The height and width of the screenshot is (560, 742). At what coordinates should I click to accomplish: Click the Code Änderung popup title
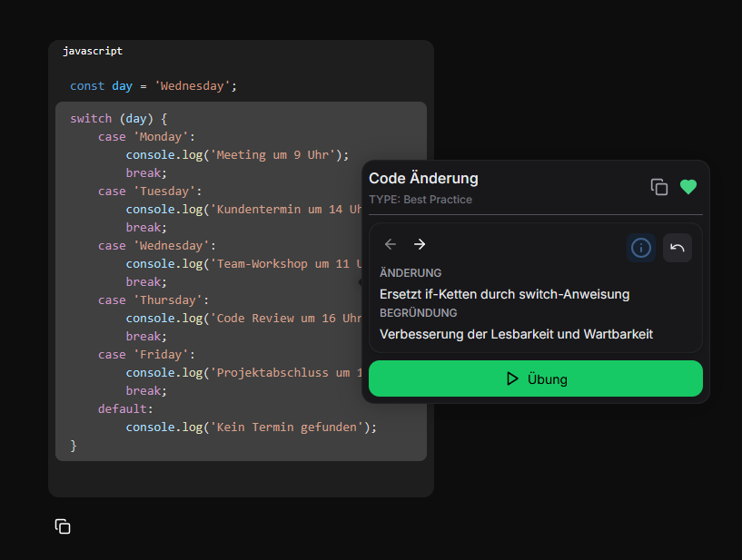click(423, 178)
